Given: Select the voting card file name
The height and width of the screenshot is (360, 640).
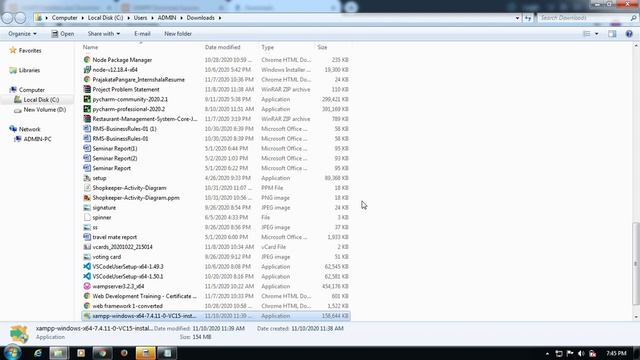Looking at the screenshot, I should 107,257.
